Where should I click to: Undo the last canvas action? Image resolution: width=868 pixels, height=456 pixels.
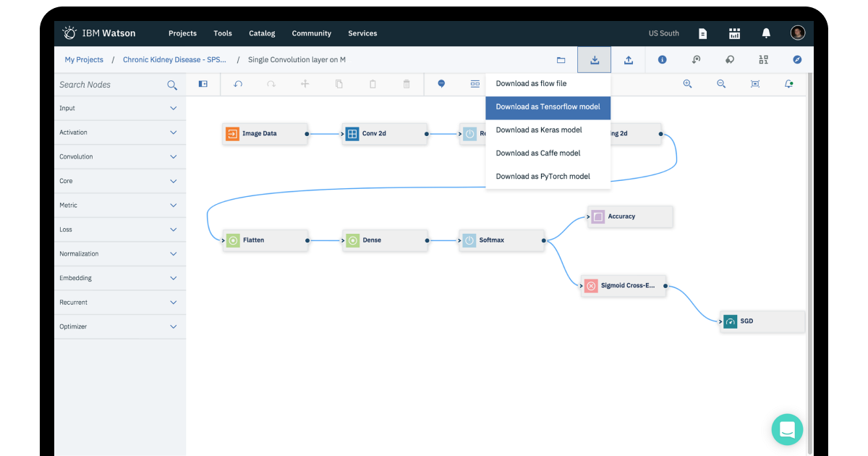[238, 84]
